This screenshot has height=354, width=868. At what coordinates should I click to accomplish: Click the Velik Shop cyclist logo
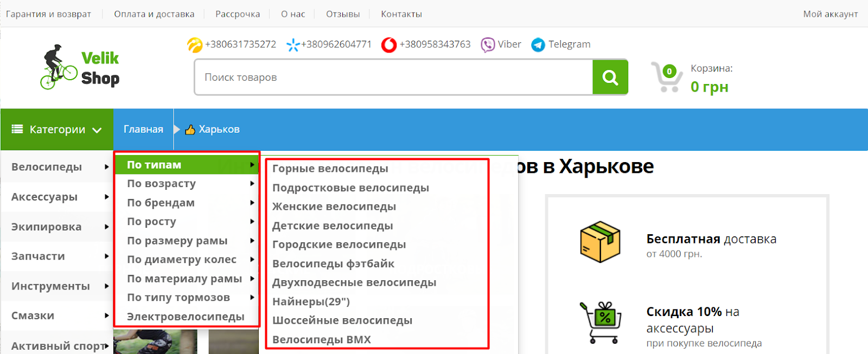point(80,67)
